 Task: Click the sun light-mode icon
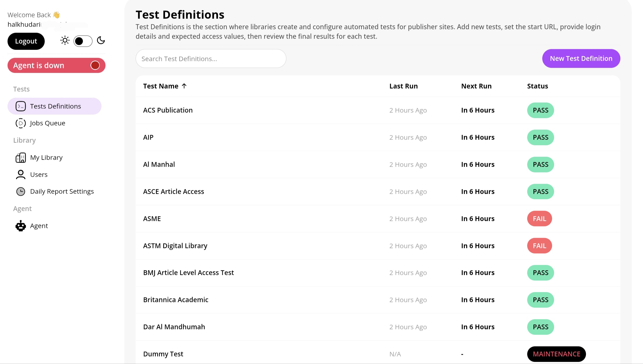[x=65, y=40]
